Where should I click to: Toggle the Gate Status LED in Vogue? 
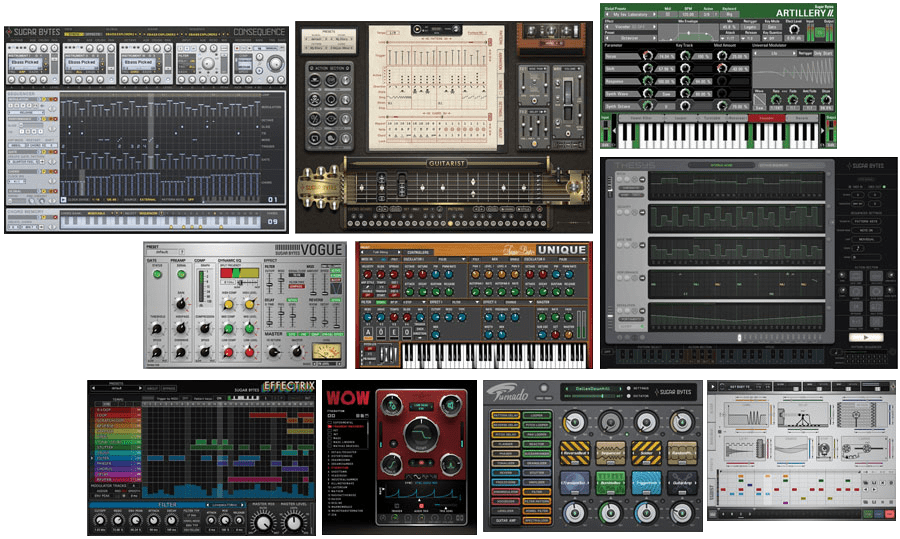coord(157,274)
